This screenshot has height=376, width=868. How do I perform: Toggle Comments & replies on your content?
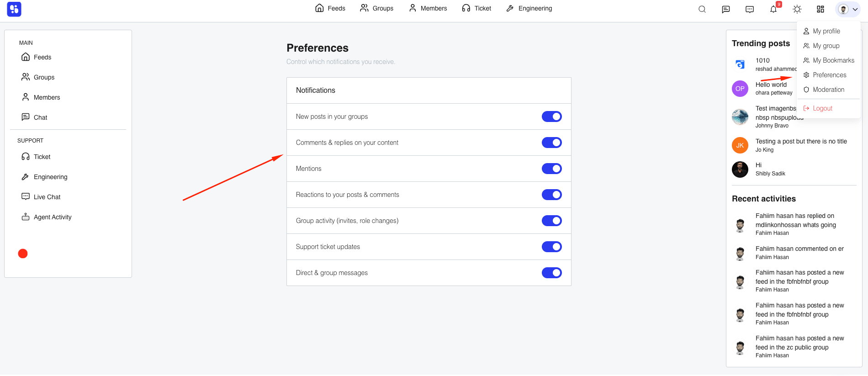point(552,143)
